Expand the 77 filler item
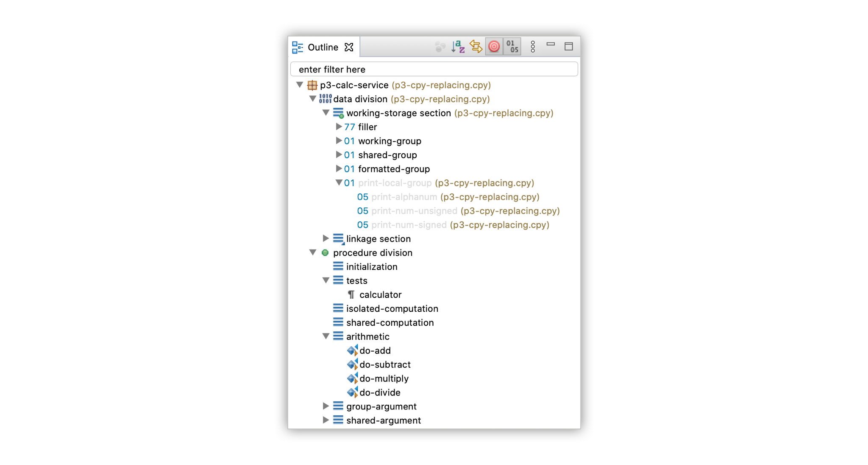 click(339, 127)
